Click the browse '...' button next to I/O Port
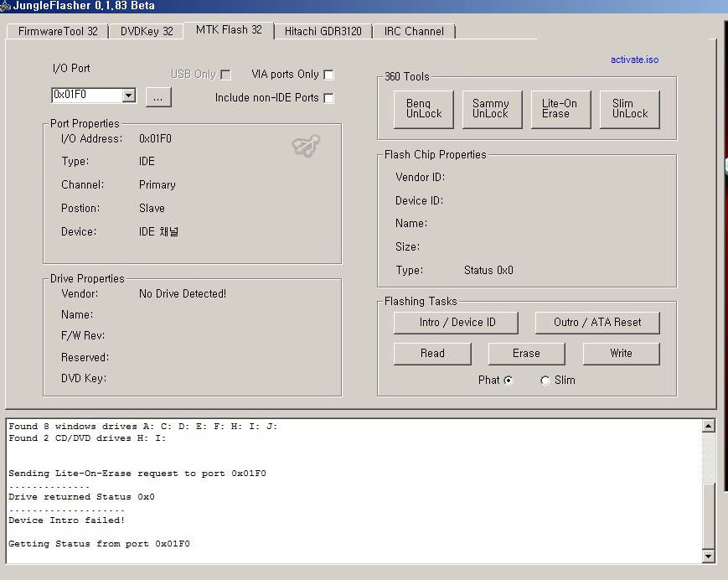 tap(158, 97)
